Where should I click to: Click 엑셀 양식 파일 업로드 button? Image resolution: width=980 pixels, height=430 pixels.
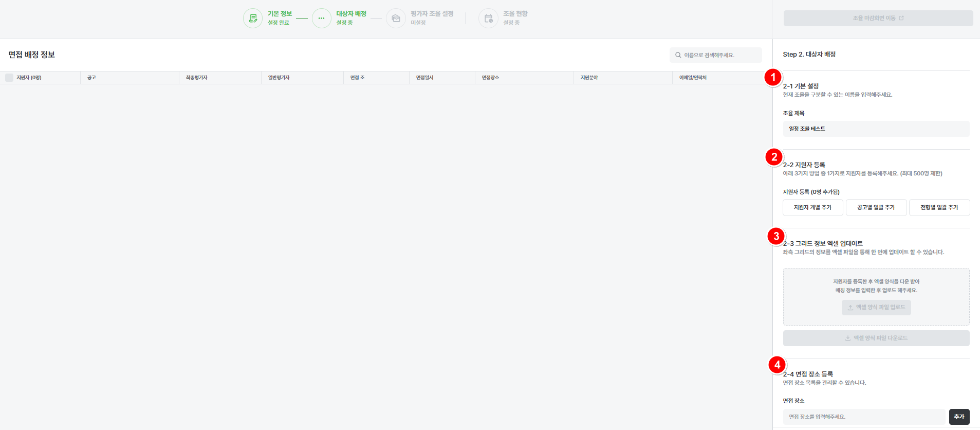click(876, 308)
